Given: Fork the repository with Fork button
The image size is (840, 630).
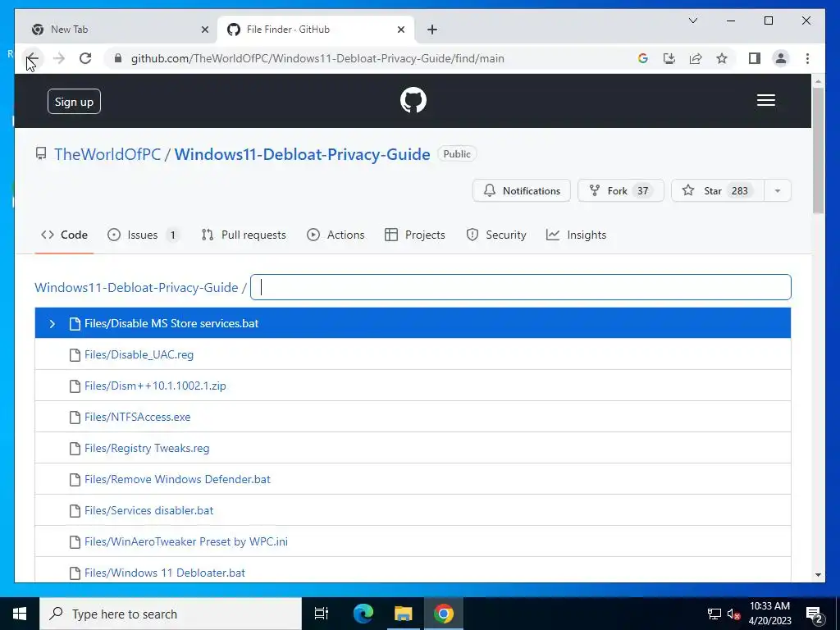Looking at the screenshot, I should [620, 190].
